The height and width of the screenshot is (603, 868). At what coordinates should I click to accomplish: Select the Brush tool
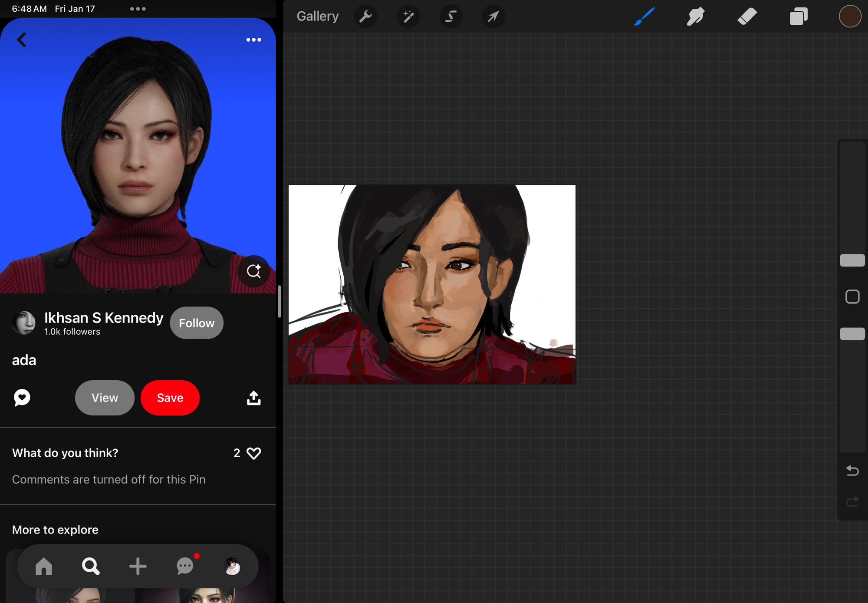(x=644, y=16)
